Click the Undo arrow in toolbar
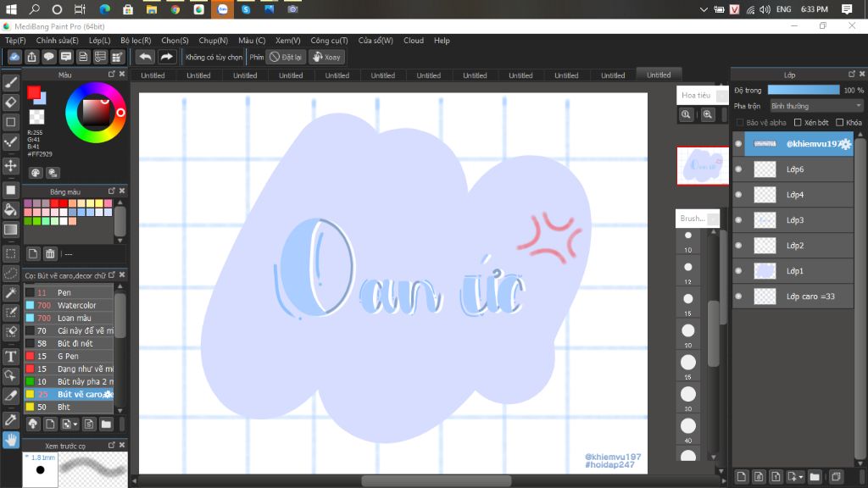The width and height of the screenshot is (868, 488). point(145,57)
